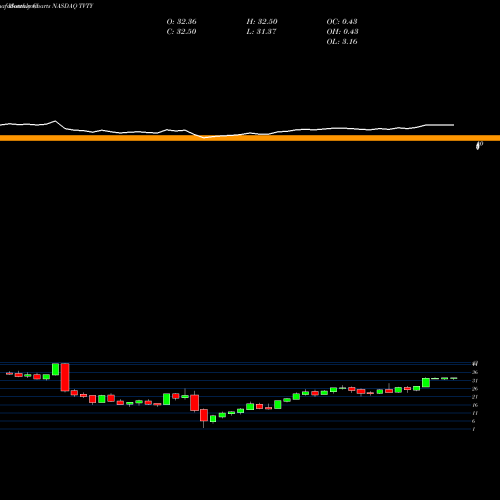Click the OL: 3.16 reading
Image resolution: width=500 pixels, height=500 pixels.
[x=342, y=42]
